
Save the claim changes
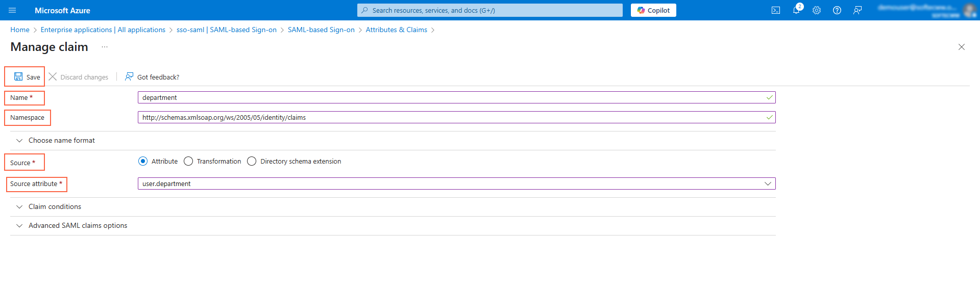tap(27, 77)
